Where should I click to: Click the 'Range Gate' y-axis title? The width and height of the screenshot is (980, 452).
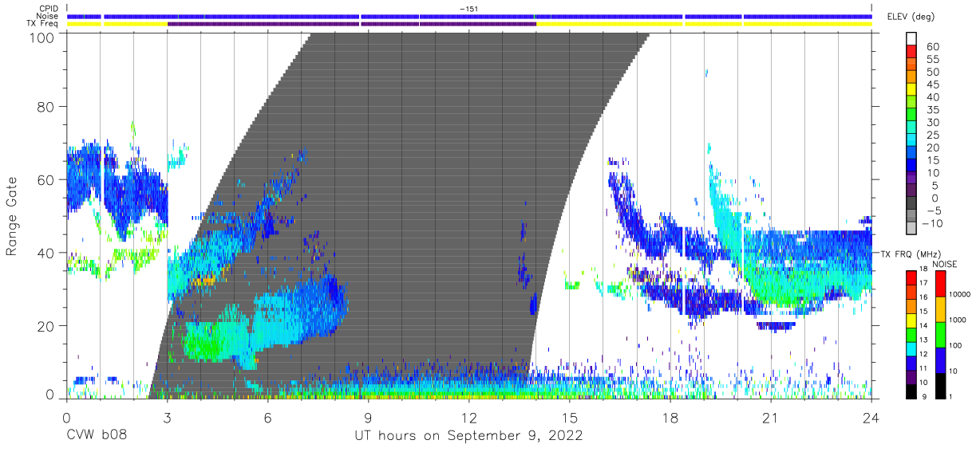pos(13,215)
